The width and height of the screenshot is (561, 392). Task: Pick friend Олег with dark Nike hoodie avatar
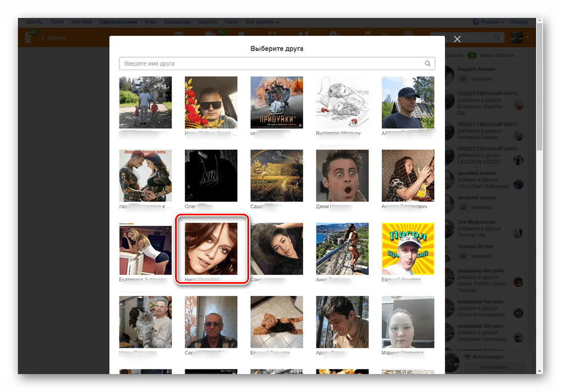tap(211, 176)
